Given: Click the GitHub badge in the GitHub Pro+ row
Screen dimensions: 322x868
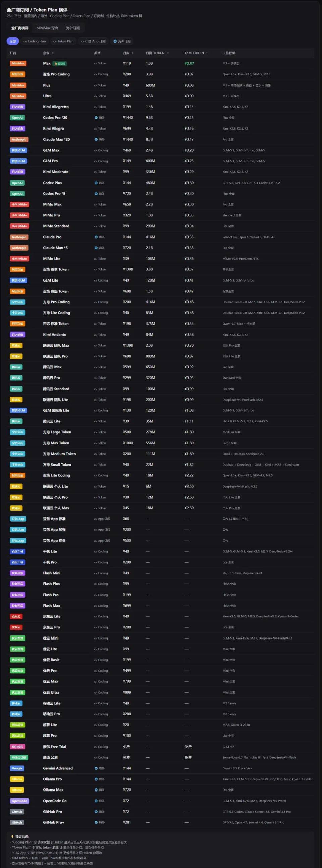Looking at the screenshot, I should [x=17, y=822].
